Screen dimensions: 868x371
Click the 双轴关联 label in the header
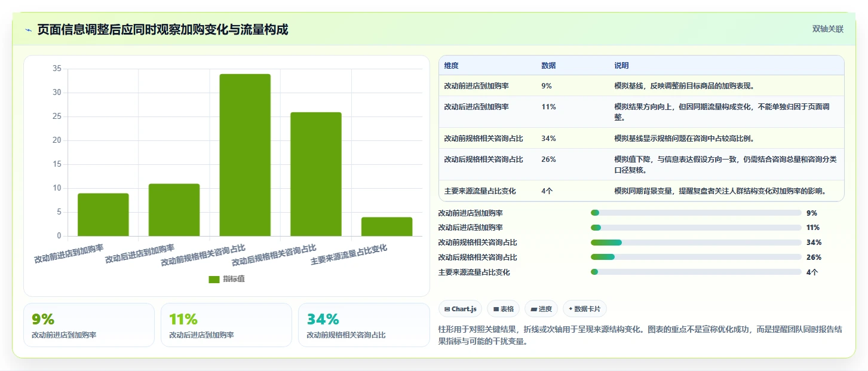coord(827,29)
